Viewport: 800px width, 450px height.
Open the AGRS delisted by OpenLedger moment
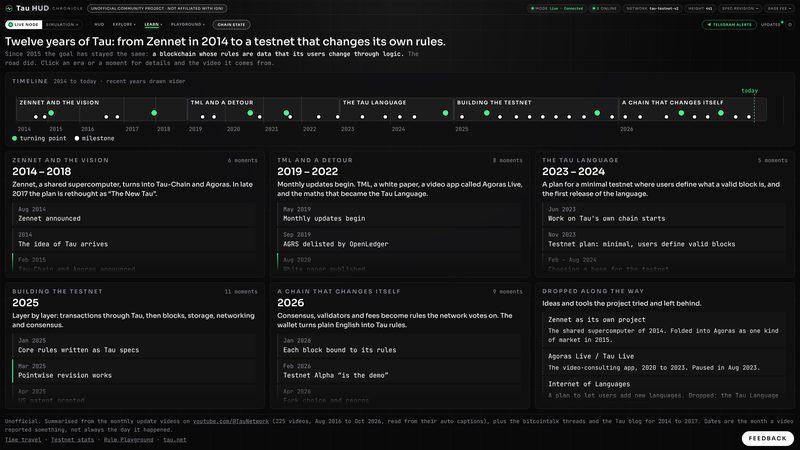tap(399, 240)
